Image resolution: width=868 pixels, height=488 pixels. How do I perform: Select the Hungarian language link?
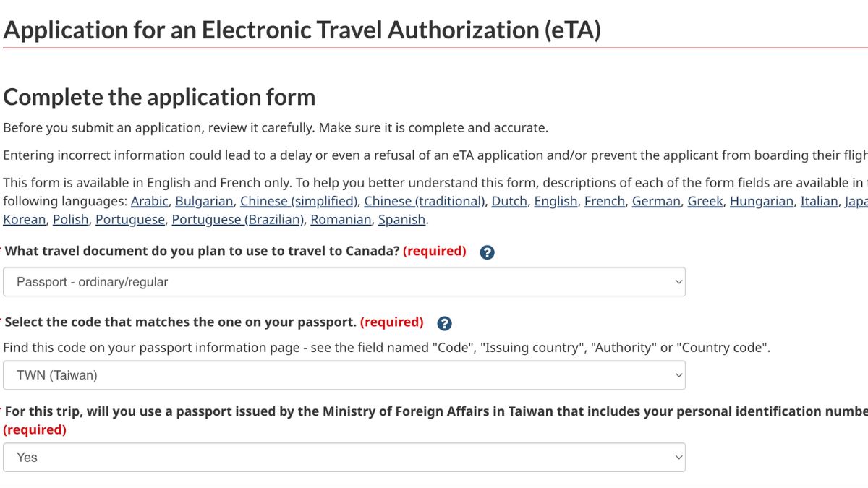[x=762, y=202]
